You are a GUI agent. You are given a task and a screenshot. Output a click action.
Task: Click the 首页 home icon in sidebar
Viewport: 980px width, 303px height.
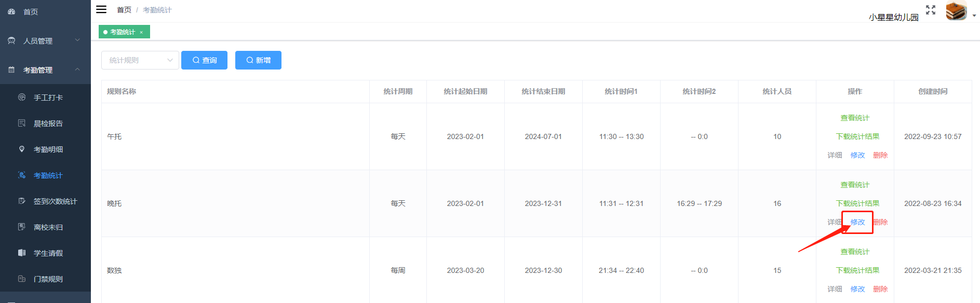(11, 11)
